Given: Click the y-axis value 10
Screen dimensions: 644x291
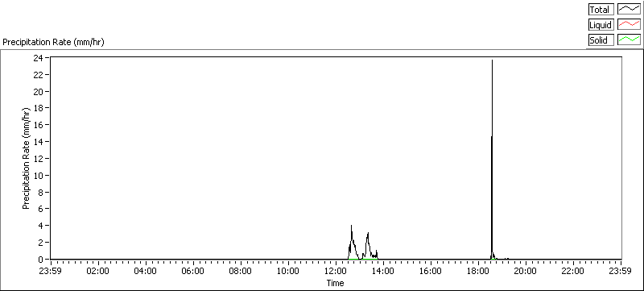Looking at the screenshot, I should (x=39, y=176).
